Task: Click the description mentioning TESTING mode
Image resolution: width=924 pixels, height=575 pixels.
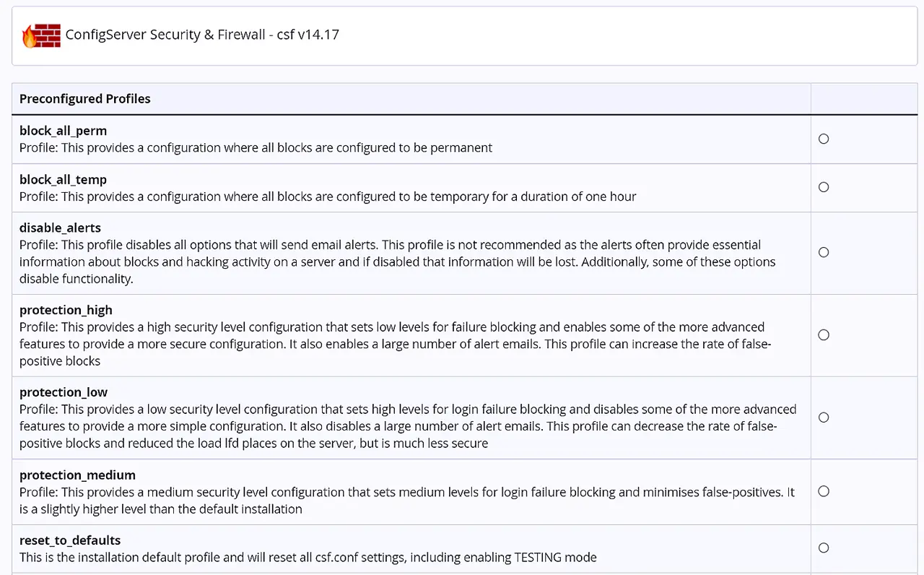Action: [308, 558]
